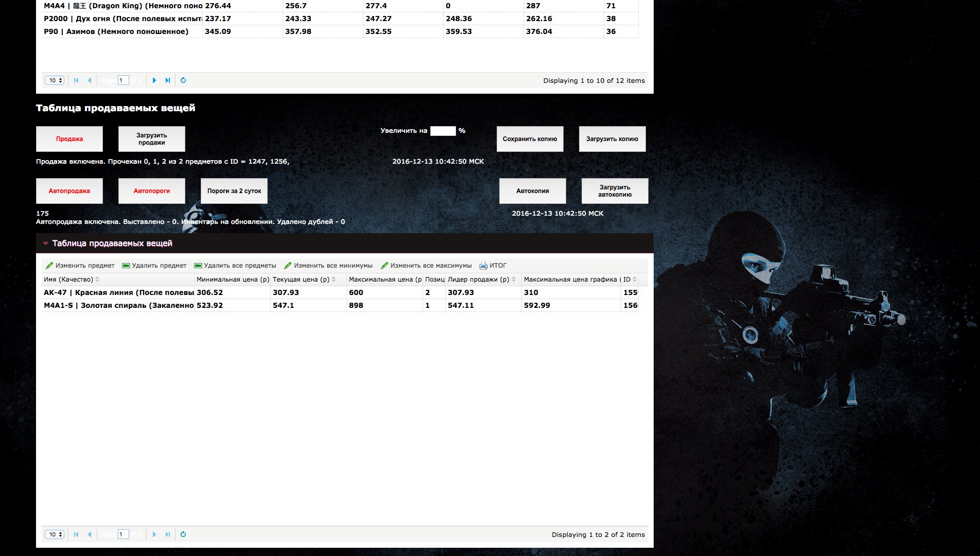Click the refresh icon in the top pager
980x556 pixels.
(183, 80)
